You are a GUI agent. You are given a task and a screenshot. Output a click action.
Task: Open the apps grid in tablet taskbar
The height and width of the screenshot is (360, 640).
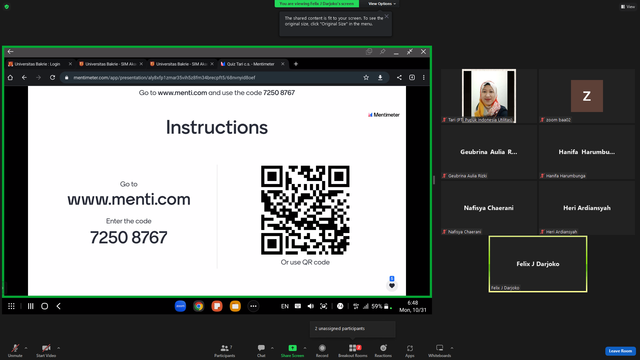11,306
